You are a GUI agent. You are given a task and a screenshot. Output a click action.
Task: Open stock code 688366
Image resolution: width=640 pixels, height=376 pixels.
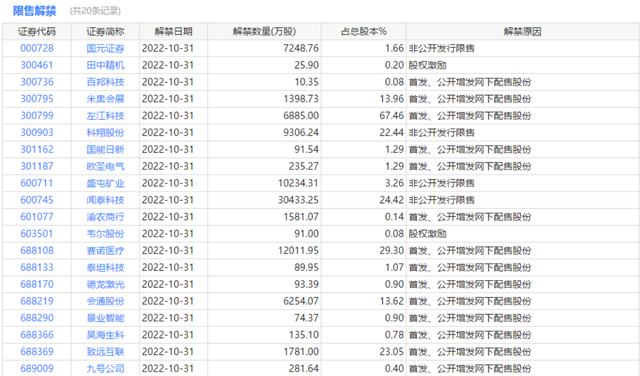click(x=37, y=335)
